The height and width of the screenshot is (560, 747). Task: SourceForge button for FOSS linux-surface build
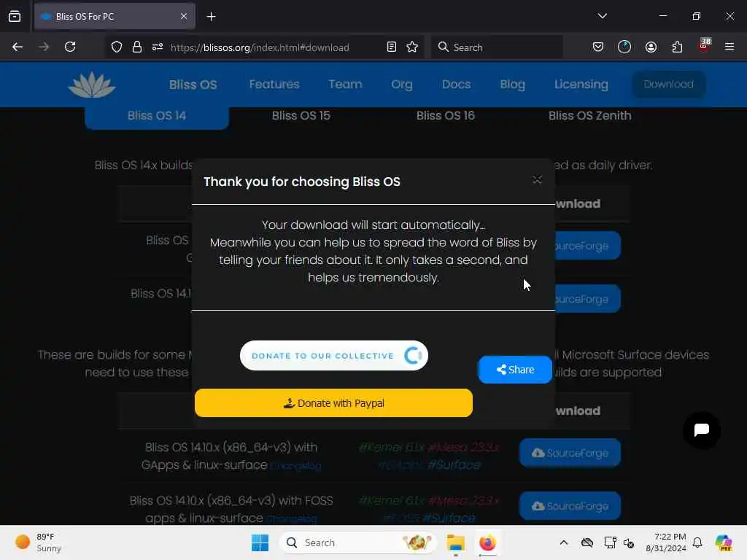[x=570, y=506]
